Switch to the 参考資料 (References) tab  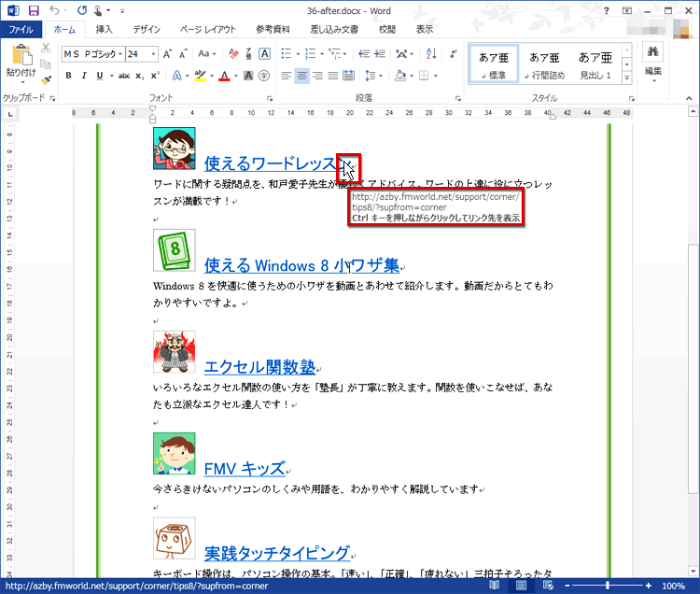point(273,30)
